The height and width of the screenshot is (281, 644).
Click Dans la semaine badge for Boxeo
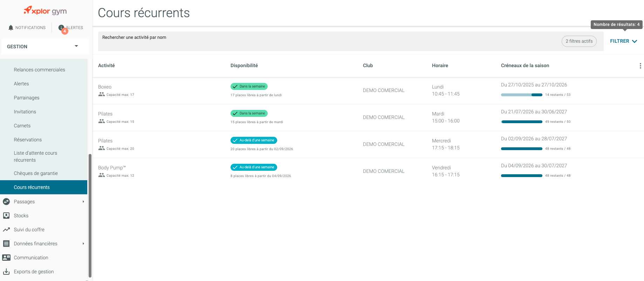pyautogui.click(x=249, y=86)
